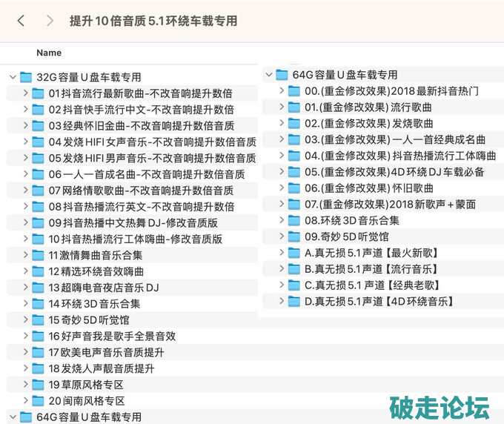The width and height of the screenshot is (504, 424).
Task: Expand the 05.(重金修改效果)4D环绕DJ车载必备 folder
Action: coord(282,172)
